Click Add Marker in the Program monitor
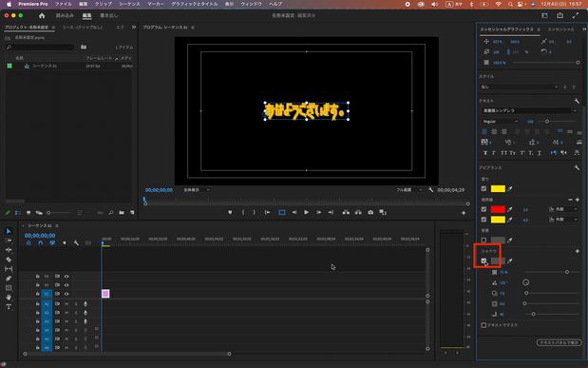The image size is (588, 368). pos(230,213)
